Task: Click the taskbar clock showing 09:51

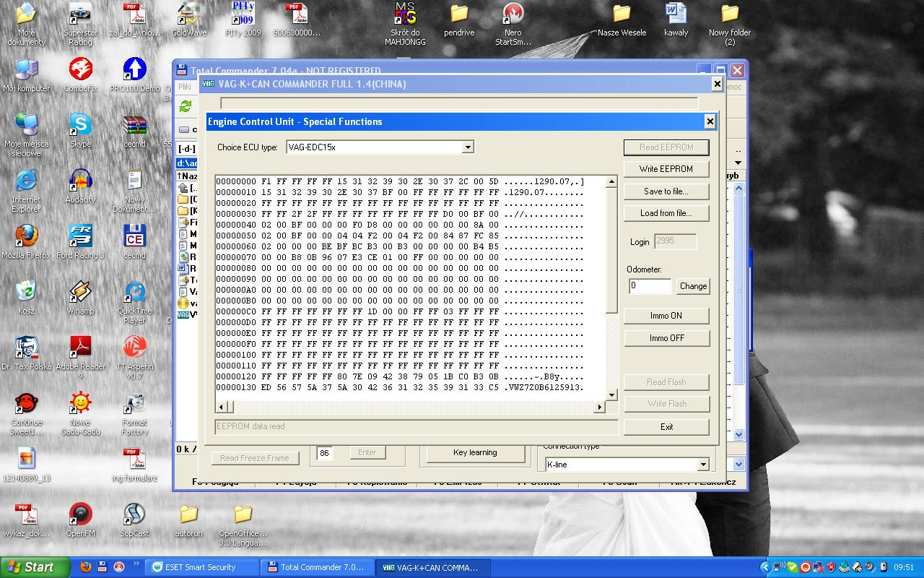Action: pyautogui.click(x=904, y=567)
